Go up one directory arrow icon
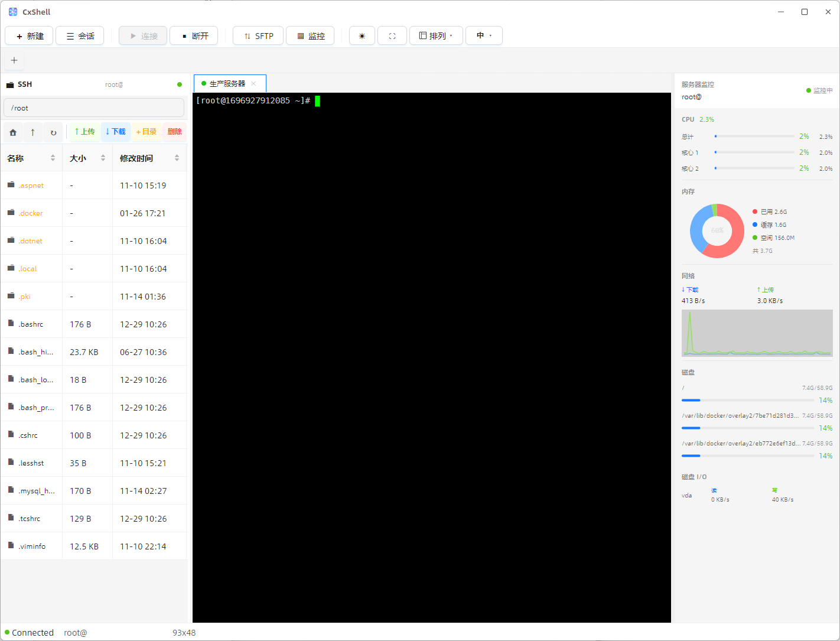The width and height of the screenshot is (840, 641). [32, 132]
